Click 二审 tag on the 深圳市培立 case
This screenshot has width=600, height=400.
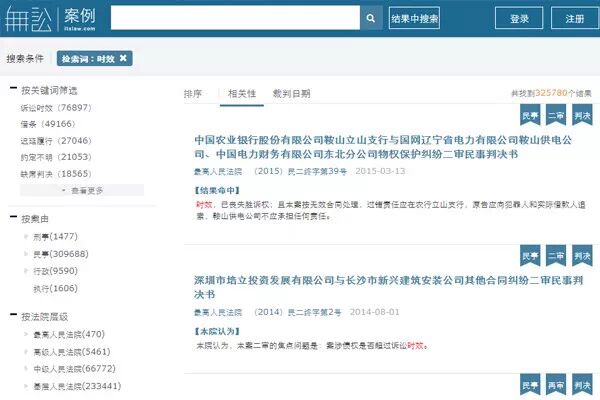556,256
